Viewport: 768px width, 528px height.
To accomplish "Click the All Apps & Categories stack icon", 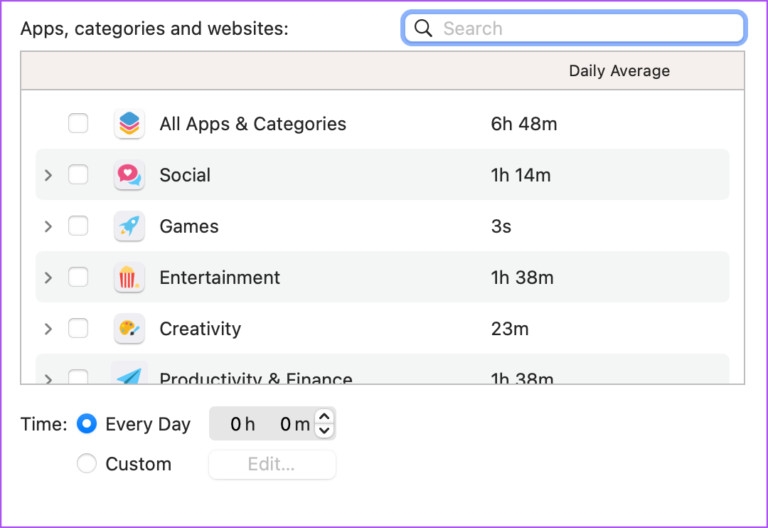I will (x=129, y=123).
